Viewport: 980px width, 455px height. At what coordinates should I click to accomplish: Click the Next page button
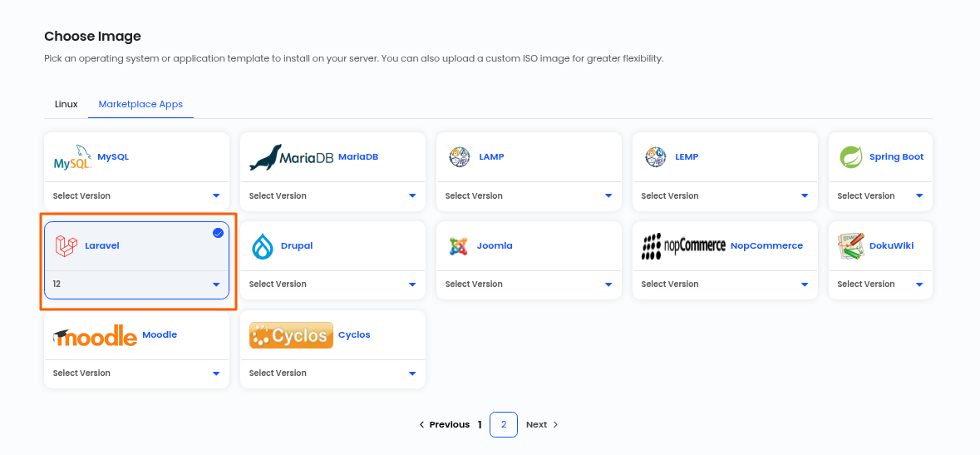(542, 424)
